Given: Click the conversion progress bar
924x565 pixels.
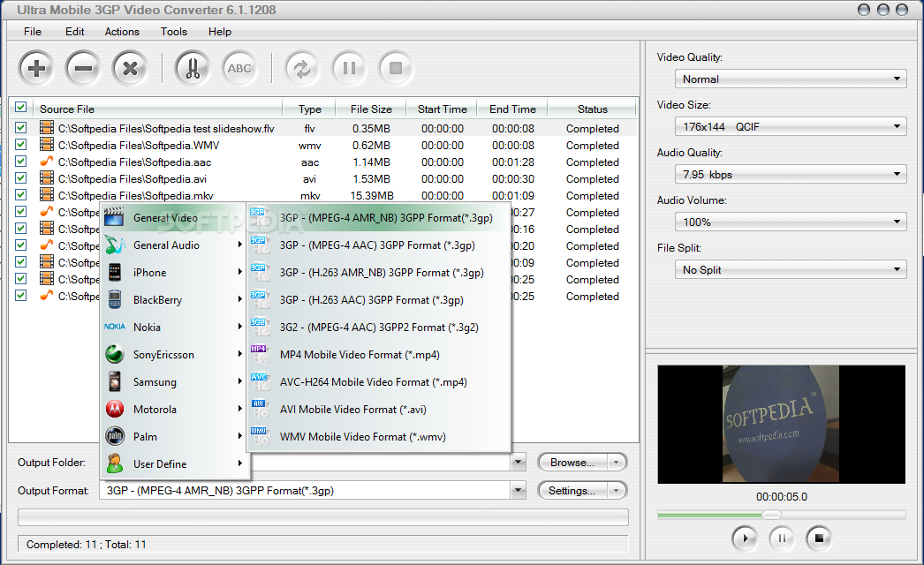Looking at the screenshot, I should (323, 517).
